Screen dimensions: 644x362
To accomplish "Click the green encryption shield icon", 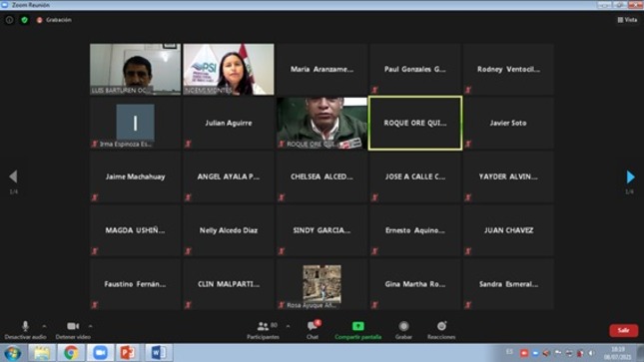I will (24, 20).
